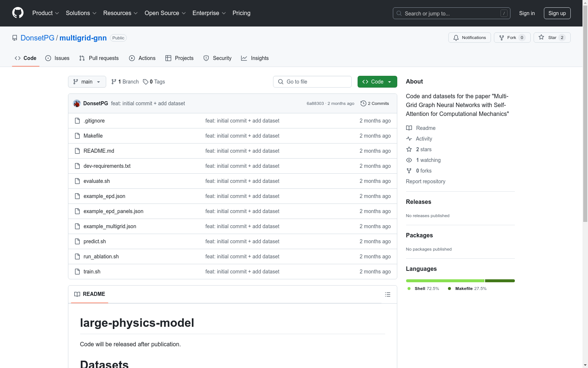The height and width of the screenshot is (368, 588).
Task: Click the branch icon next to 1 Branch
Action: (x=114, y=82)
